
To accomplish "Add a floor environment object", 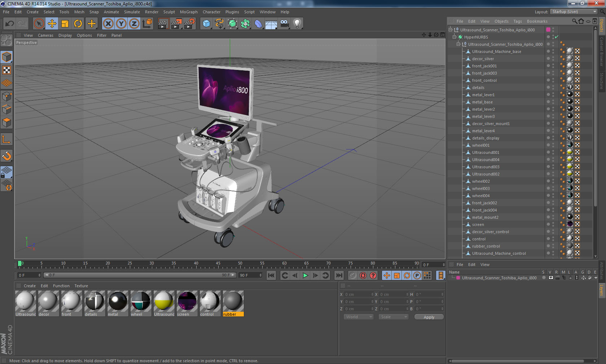I will pyautogui.click(x=271, y=24).
